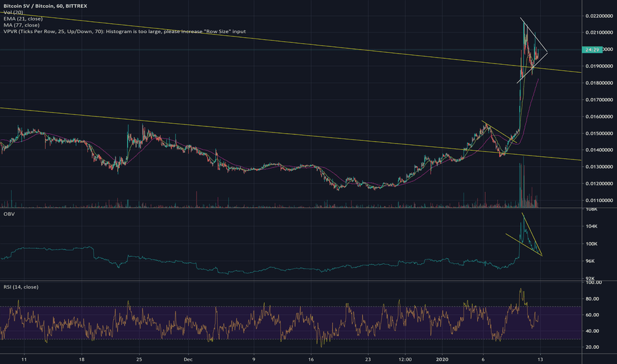617x364 pixels.
Task: Click the 0.01700000 price axis label
Action: pos(599,100)
